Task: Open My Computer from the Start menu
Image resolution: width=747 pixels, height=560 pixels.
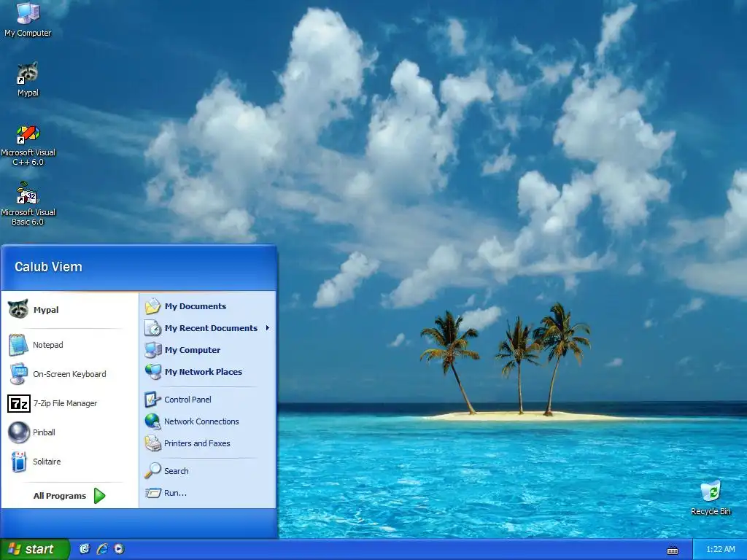Action: (208, 350)
